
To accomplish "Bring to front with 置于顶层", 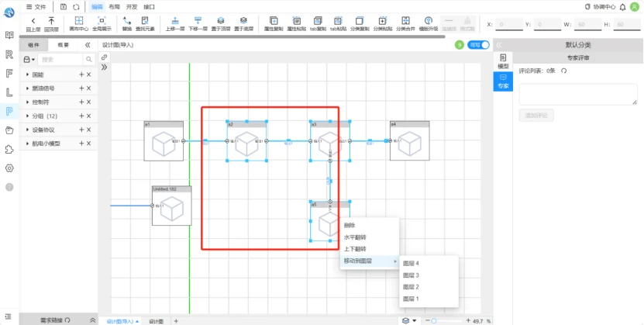I will pyautogui.click(x=221, y=20).
